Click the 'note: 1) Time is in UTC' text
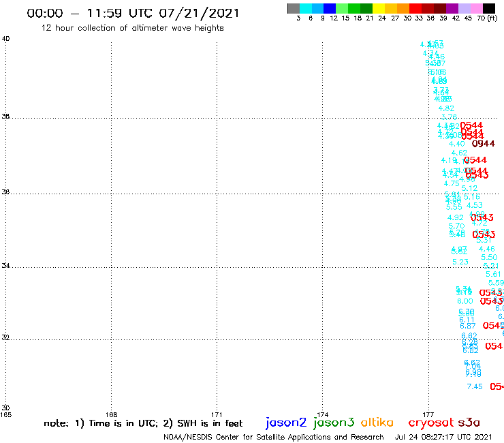504x443 pixels. point(100,423)
